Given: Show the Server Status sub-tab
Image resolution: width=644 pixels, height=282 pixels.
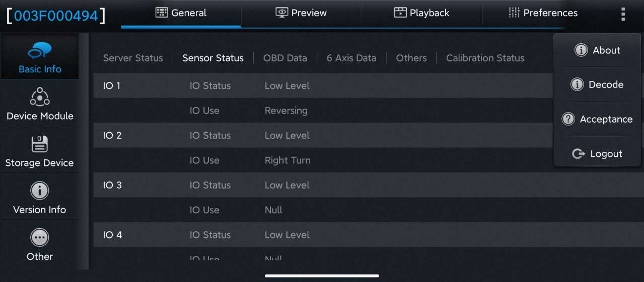Looking at the screenshot, I should click(x=133, y=58).
